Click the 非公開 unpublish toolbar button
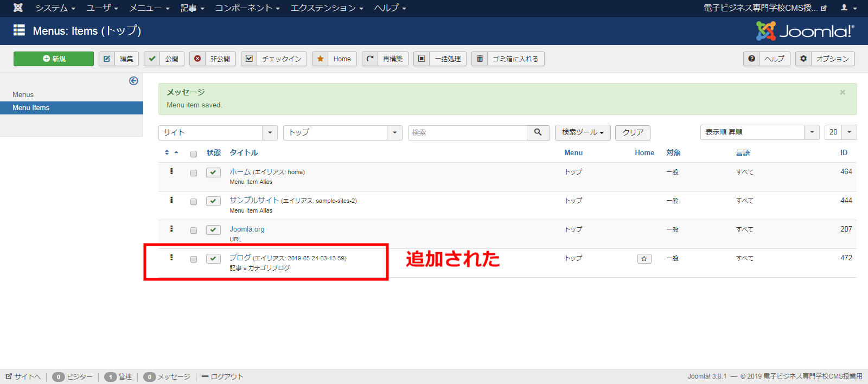This screenshot has height=384, width=868. [213, 59]
